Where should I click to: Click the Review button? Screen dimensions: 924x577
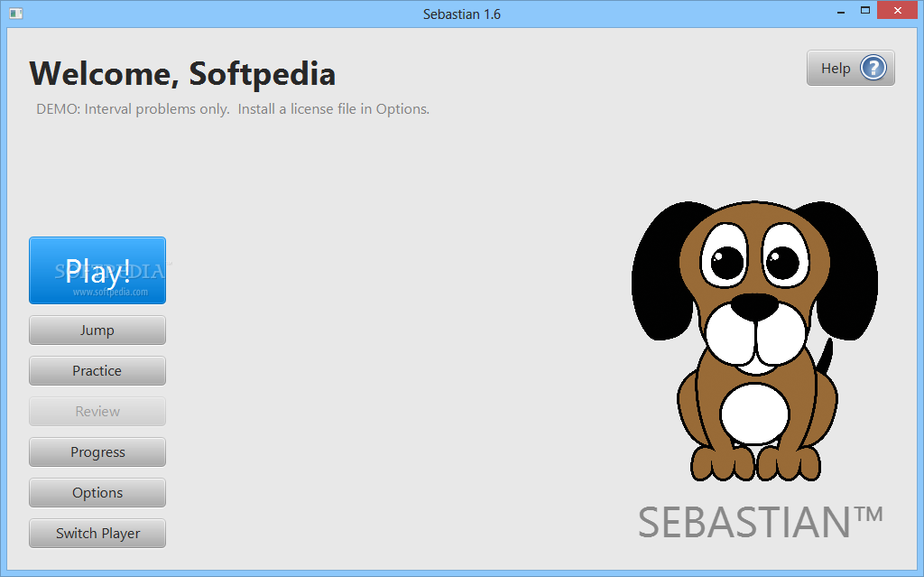[x=97, y=412]
